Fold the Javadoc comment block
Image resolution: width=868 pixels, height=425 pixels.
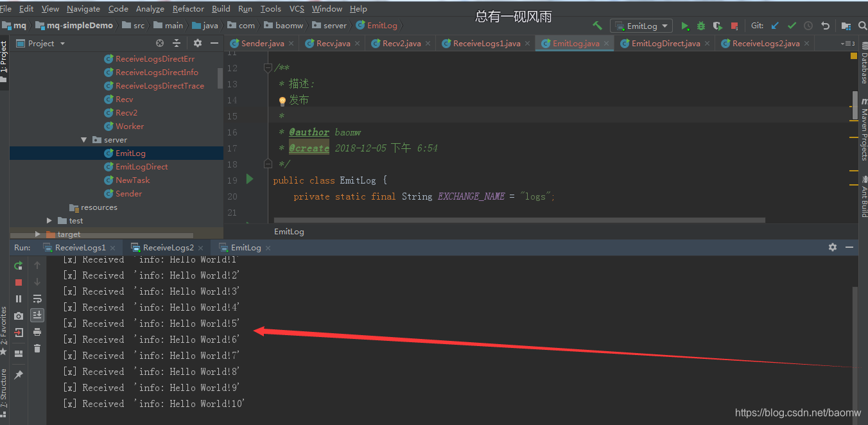(268, 68)
